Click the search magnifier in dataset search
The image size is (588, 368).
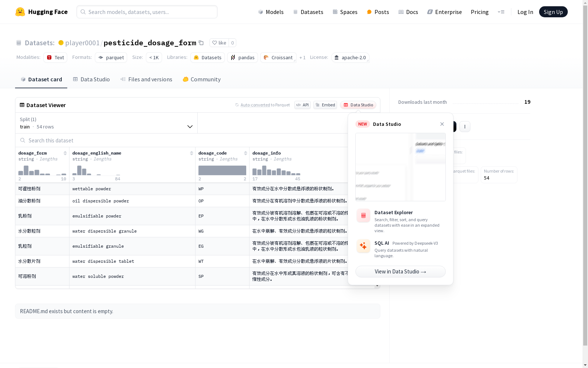[23, 140]
